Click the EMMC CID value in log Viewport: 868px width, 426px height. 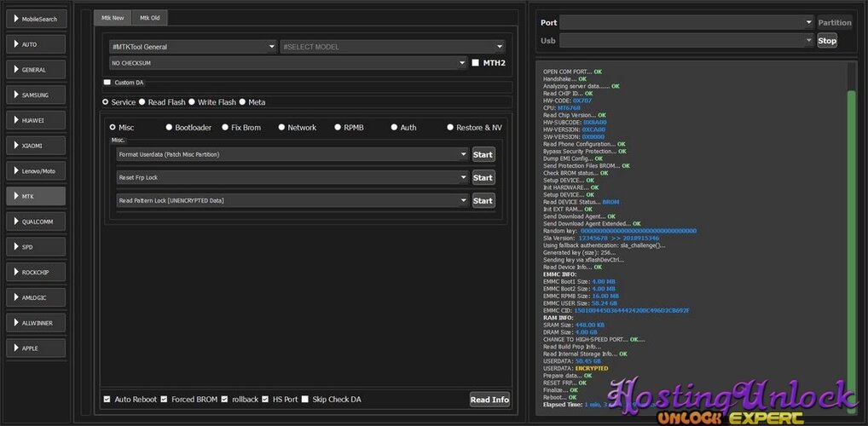point(632,310)
